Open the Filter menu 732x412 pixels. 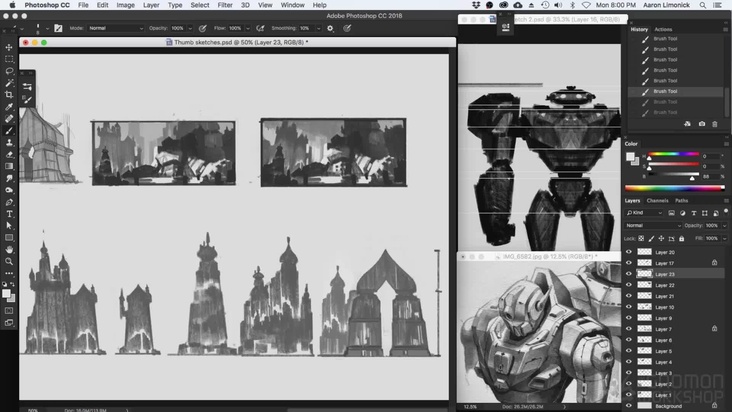[x=225, y=5]
